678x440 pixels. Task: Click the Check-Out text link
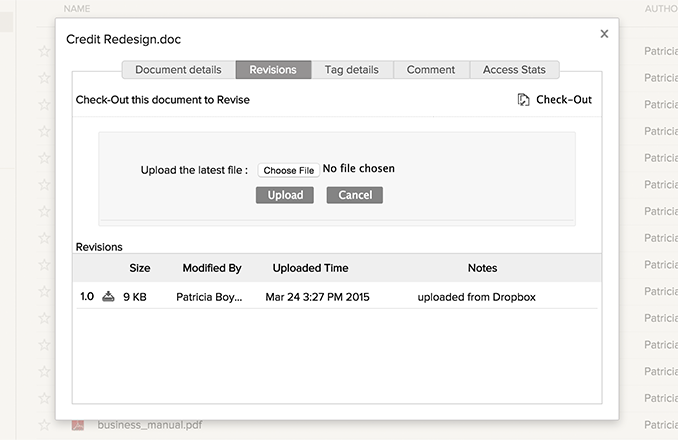click(x=564, y=100)
